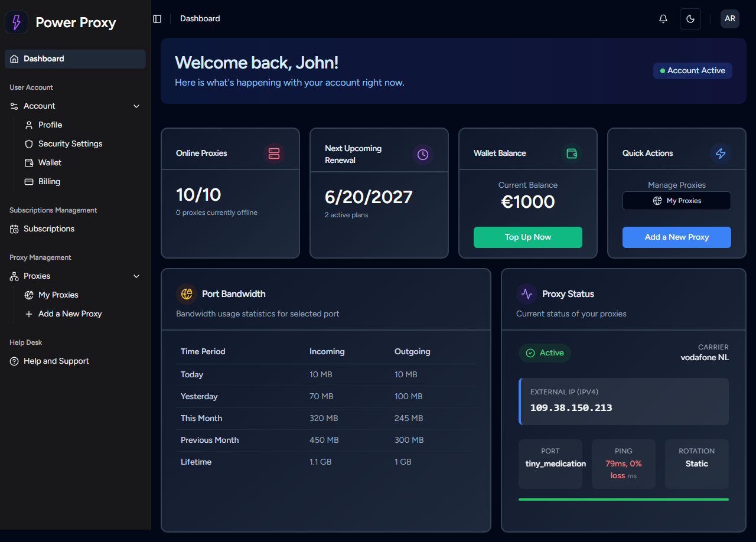Screen dimensions: 756x542
Task: Click the Wallet Balance card icon
Action: click(572, 154)
